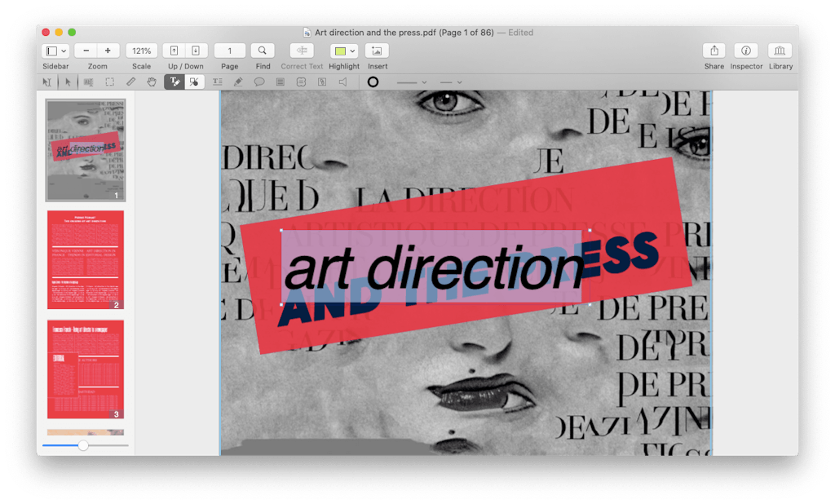Viewport: 835px width, 504px height.
Task: Toggle the Speech Bubble shape tool
Action: [260, 82]
